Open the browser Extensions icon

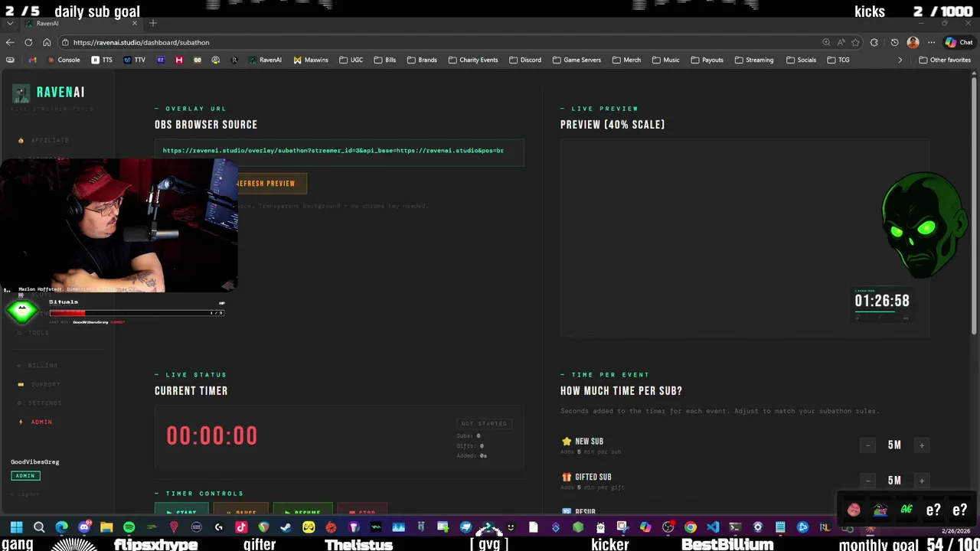coord(874,42)
